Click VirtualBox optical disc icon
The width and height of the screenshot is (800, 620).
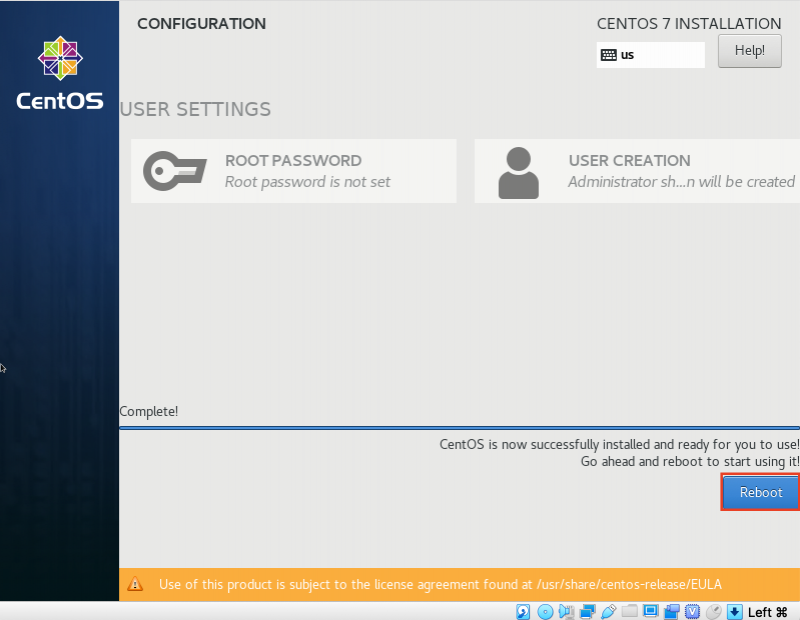coord(545,611)
